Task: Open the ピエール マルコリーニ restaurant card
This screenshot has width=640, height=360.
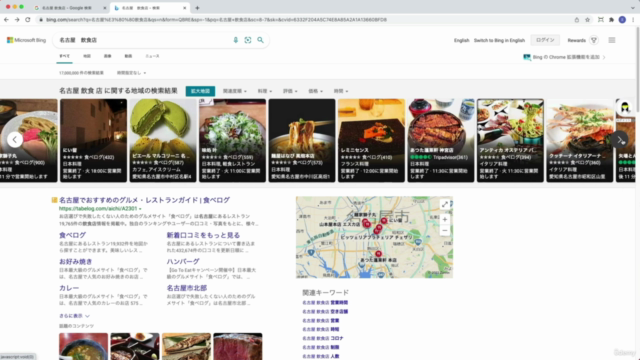Action: 163,140
